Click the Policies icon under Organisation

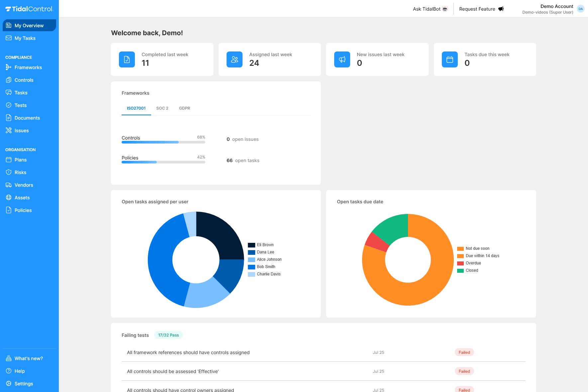(x=9, y=210)
